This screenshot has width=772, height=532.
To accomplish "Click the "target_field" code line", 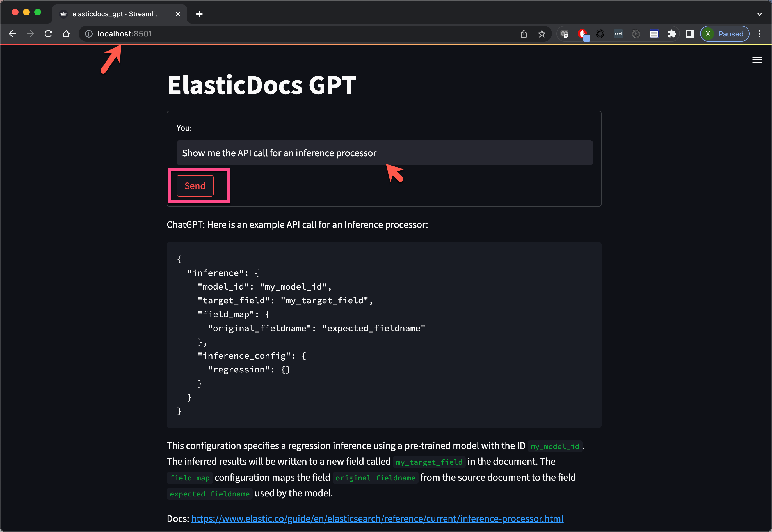I will (285, 300).
